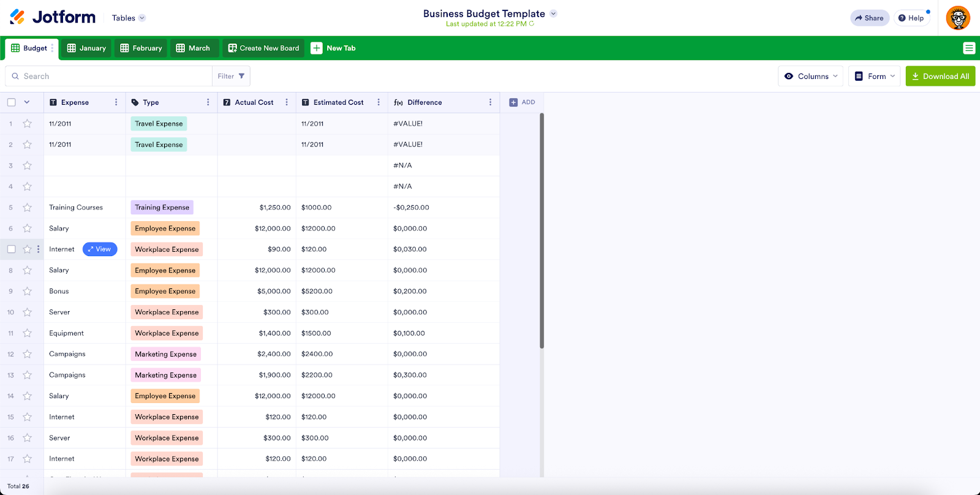The image size is (980, 495).
Task: Expand the Form dropdown
Action: pos(874,76)
